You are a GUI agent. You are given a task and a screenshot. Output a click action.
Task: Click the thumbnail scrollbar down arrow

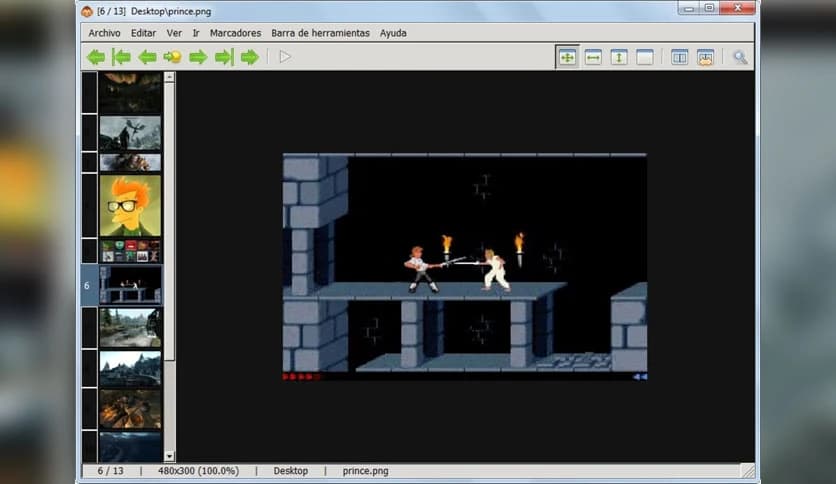(170, 456)
